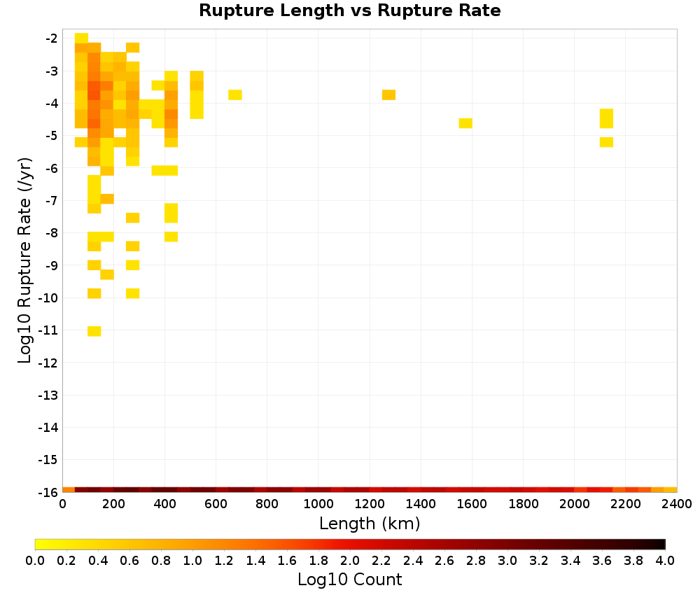Click the lowest yellow cell at rate -11
700x595 pixels.
click(94, 331)
